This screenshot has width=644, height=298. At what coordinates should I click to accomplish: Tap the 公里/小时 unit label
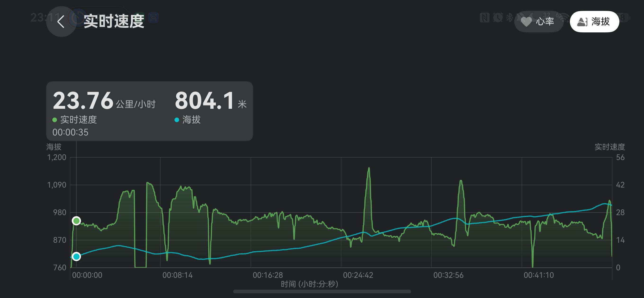click(x=136, y=104)
